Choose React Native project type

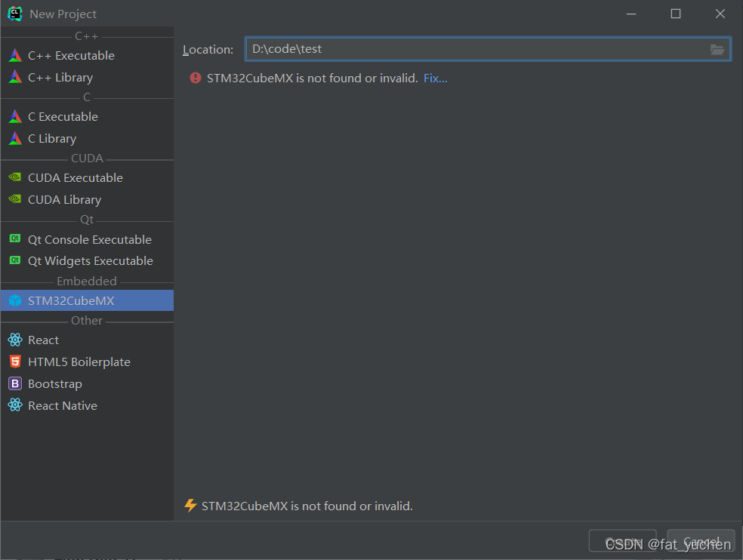point(87,405)
